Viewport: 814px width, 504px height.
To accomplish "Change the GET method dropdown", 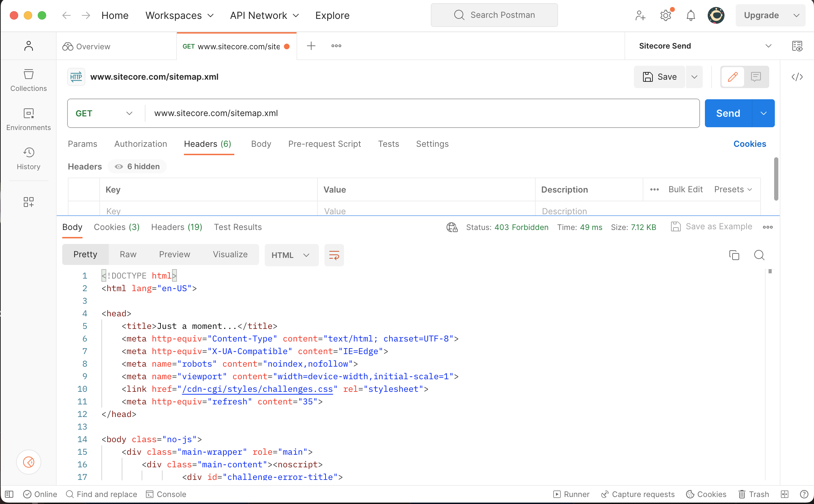I will pos(104,113).
